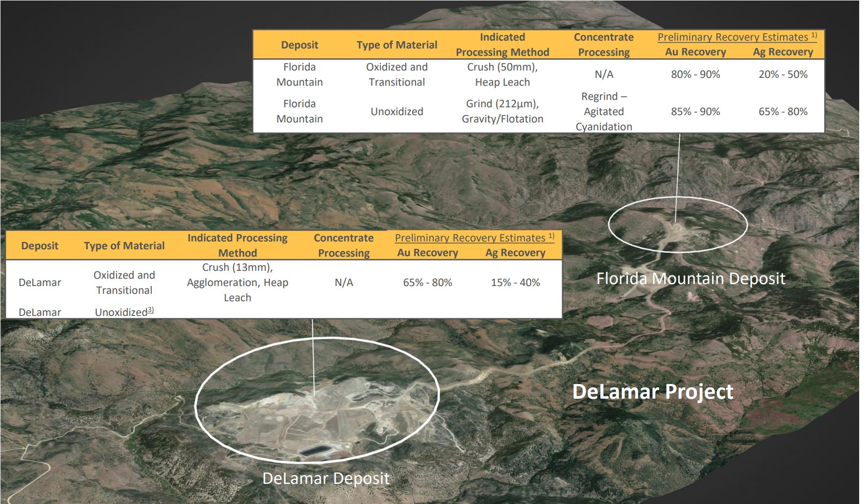
Task: Select the N/A cell in the DeLamar row
Action: pyautogui.click(x=344, y=283)
